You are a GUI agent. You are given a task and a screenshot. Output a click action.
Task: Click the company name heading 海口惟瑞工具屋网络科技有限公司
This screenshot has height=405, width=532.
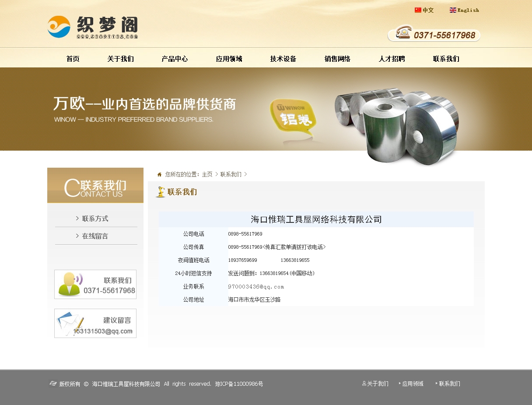[316, 219]
